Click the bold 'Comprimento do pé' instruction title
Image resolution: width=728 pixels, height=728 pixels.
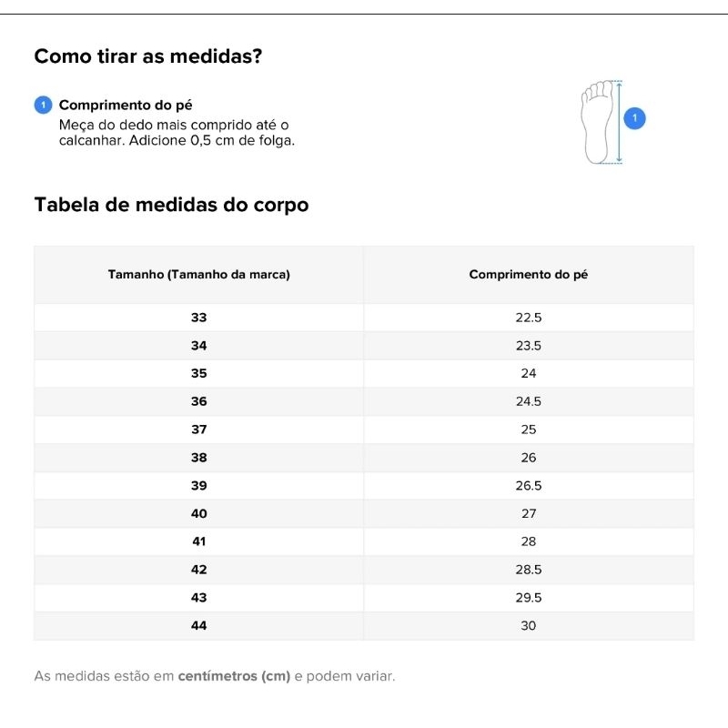pos(126,105)
